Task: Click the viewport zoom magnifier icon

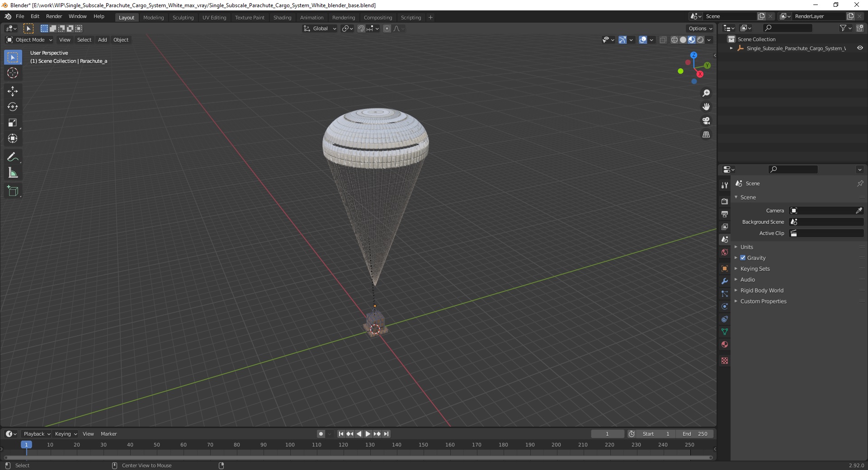Action: pos(706,93)
